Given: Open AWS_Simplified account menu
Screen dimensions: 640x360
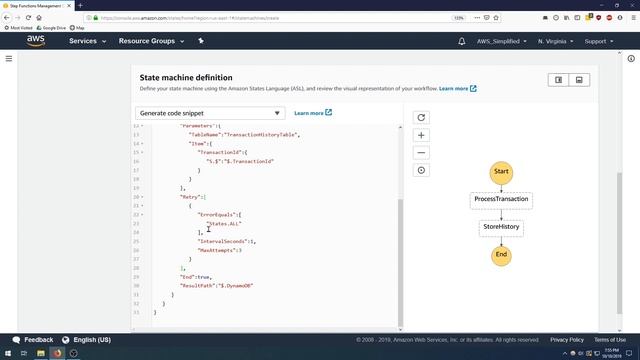Looking at the screenshot, I should click(x=502, y=41).
